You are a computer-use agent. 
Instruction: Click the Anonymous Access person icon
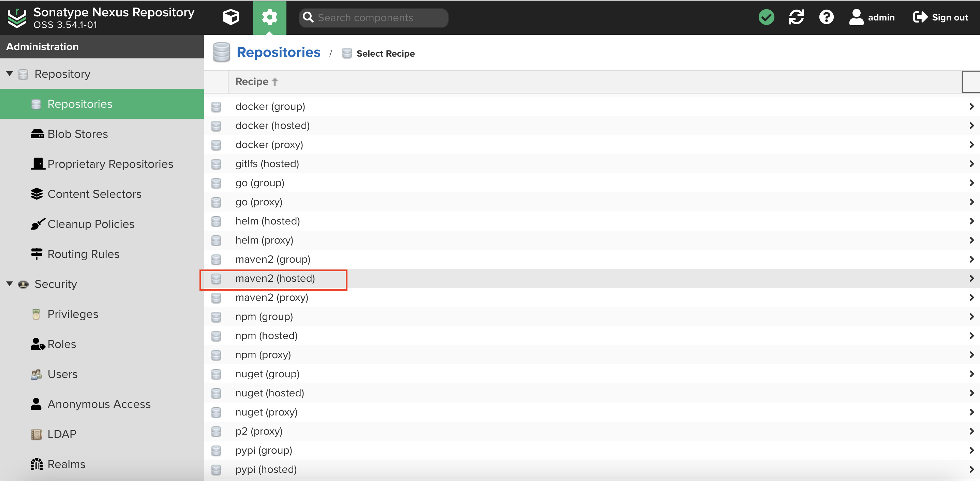[x=36, y=404]
